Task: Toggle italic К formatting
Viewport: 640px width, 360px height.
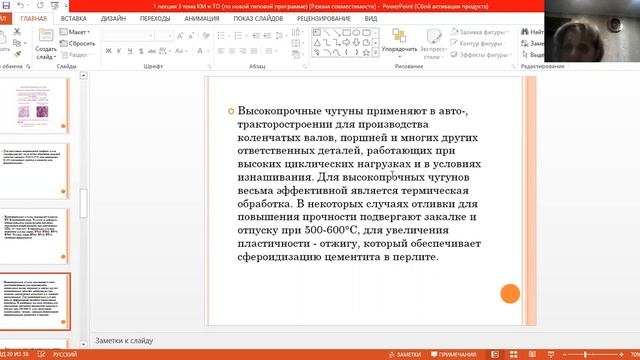Action: [x=119, y=51]
